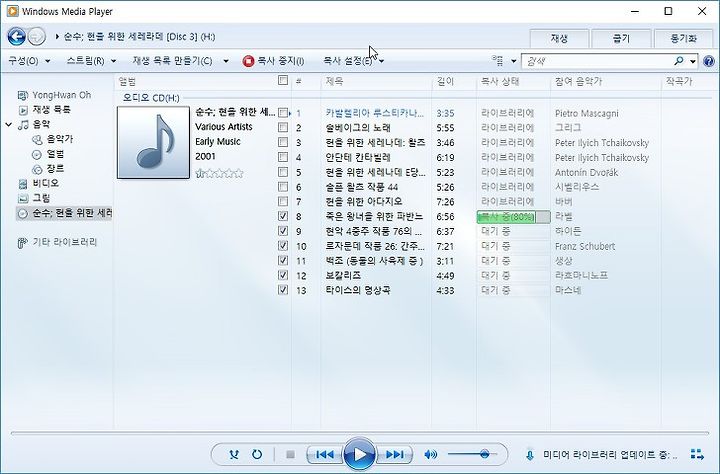Skip to next track
The height and width of the screenshot is (474, 720).
tap(394, 455)
